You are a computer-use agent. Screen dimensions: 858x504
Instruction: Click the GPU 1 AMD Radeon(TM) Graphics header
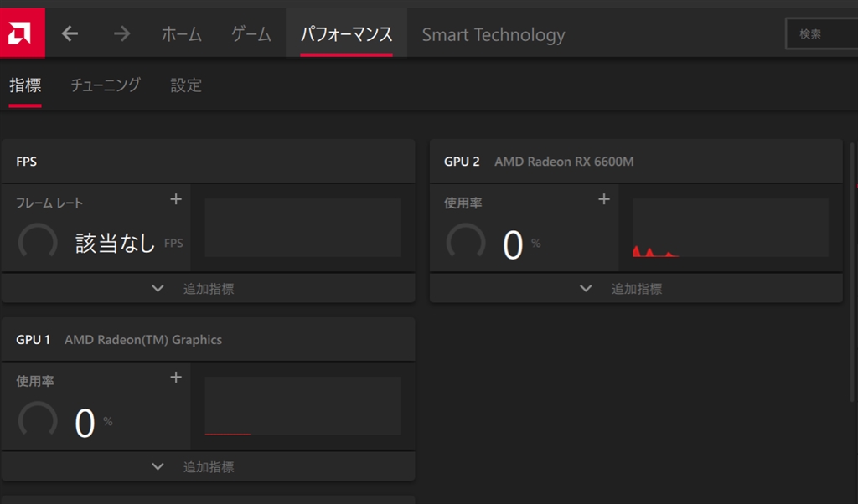208,339
